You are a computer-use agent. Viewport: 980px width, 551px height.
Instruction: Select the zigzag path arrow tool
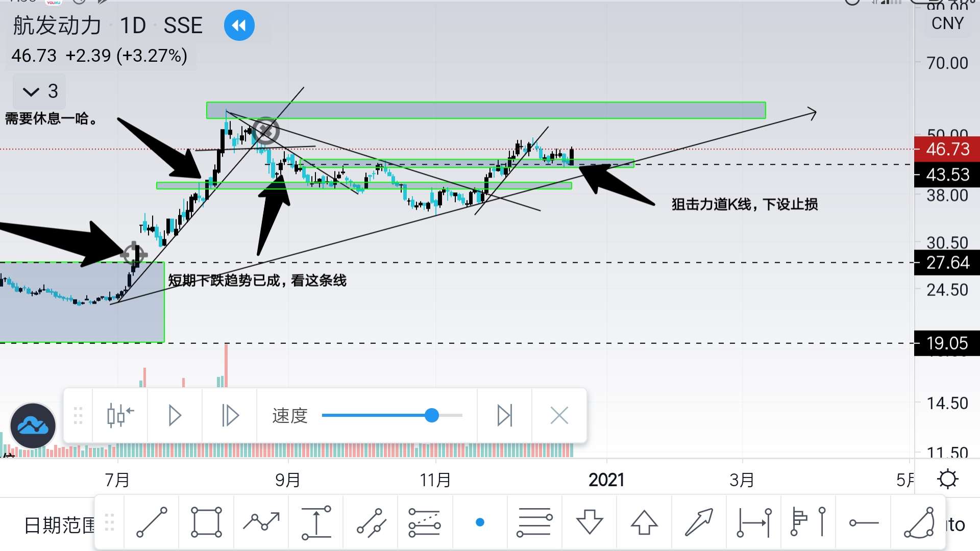(261, 522)
